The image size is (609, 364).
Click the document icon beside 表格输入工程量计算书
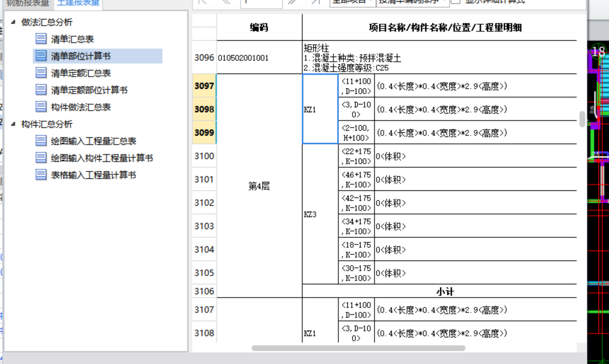pyautogui.click(x=41, y=175)
